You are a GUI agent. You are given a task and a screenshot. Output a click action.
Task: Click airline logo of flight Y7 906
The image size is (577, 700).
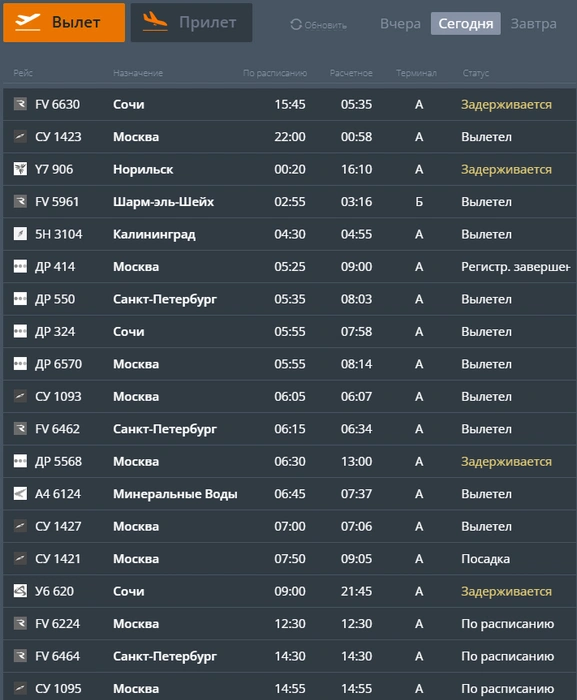coord(20,169)
